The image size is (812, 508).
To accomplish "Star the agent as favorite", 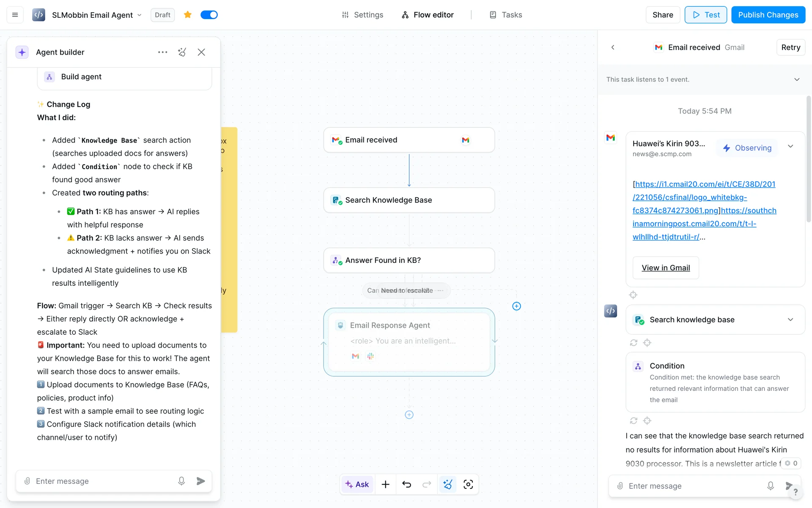I will coord(188,15).
